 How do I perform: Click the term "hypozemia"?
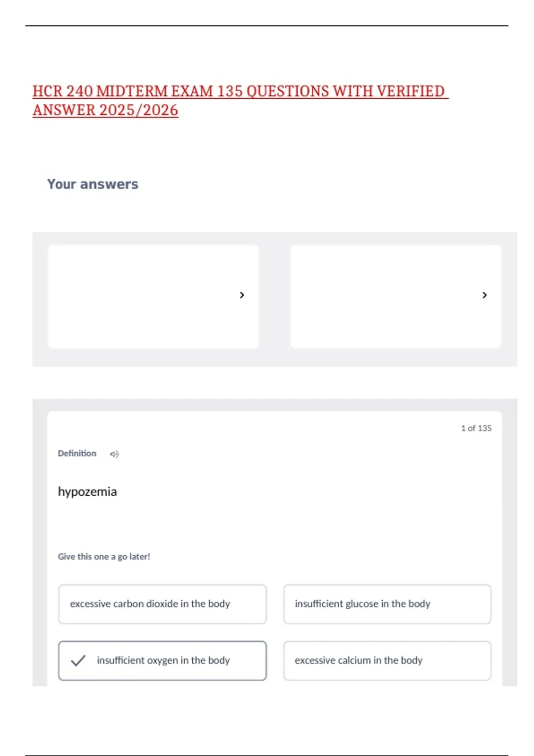click(x=87, y=492)
